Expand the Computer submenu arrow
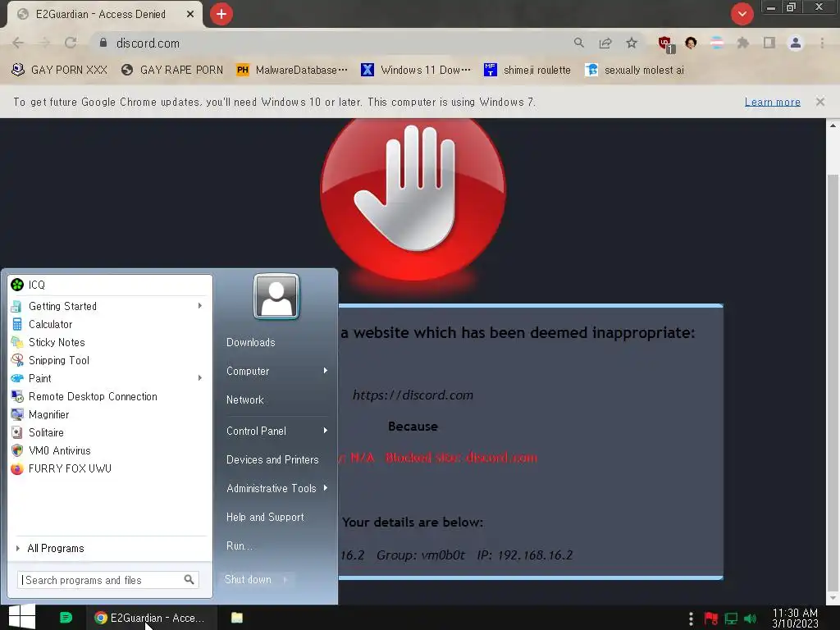 pos(325,371)
